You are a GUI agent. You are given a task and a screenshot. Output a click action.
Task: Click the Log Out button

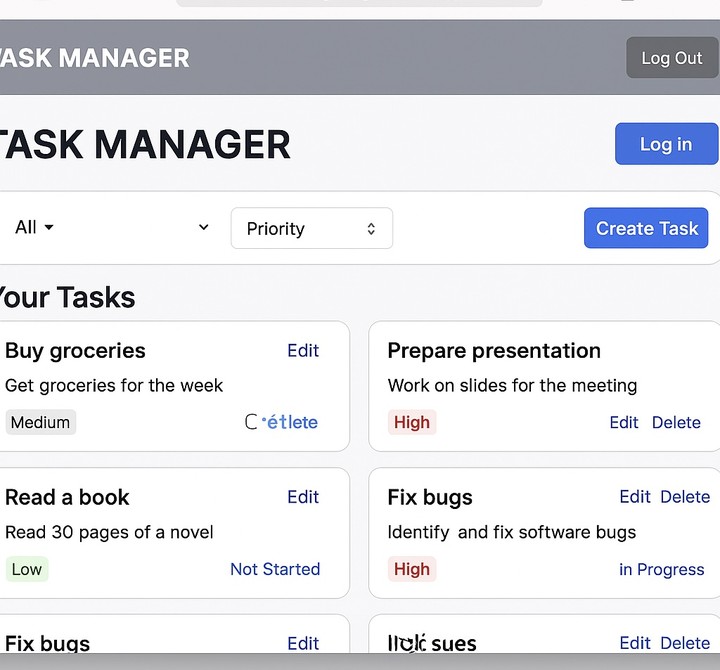[x=671, y=58]
